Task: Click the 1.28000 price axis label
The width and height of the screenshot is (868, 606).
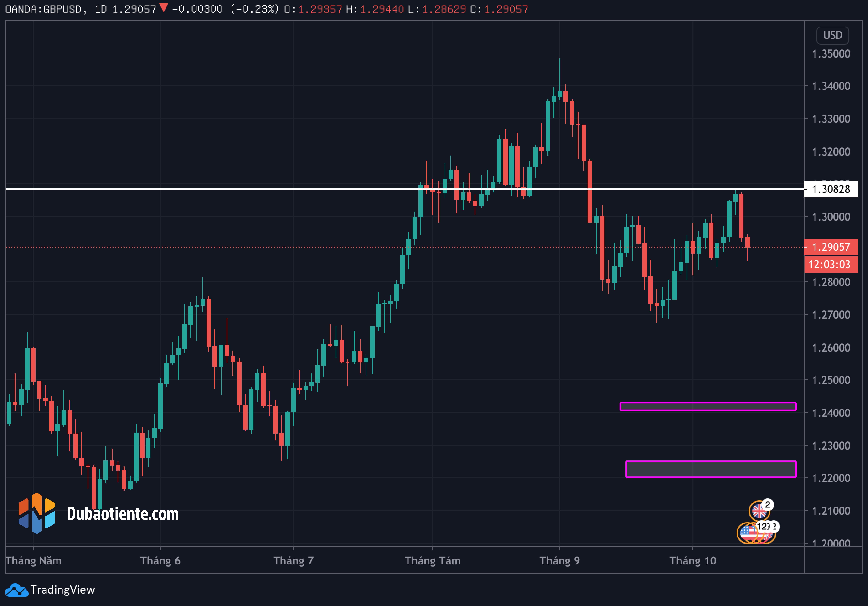Action: pos(831,282)
